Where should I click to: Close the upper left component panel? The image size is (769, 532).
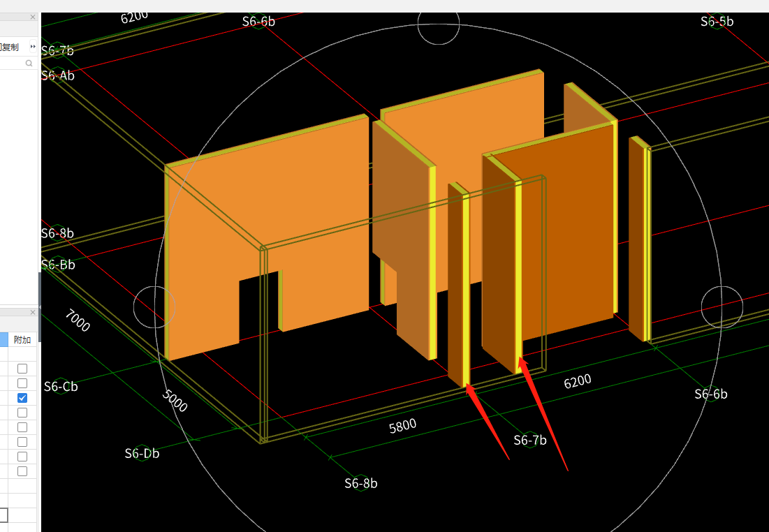(x=33, y=17)
